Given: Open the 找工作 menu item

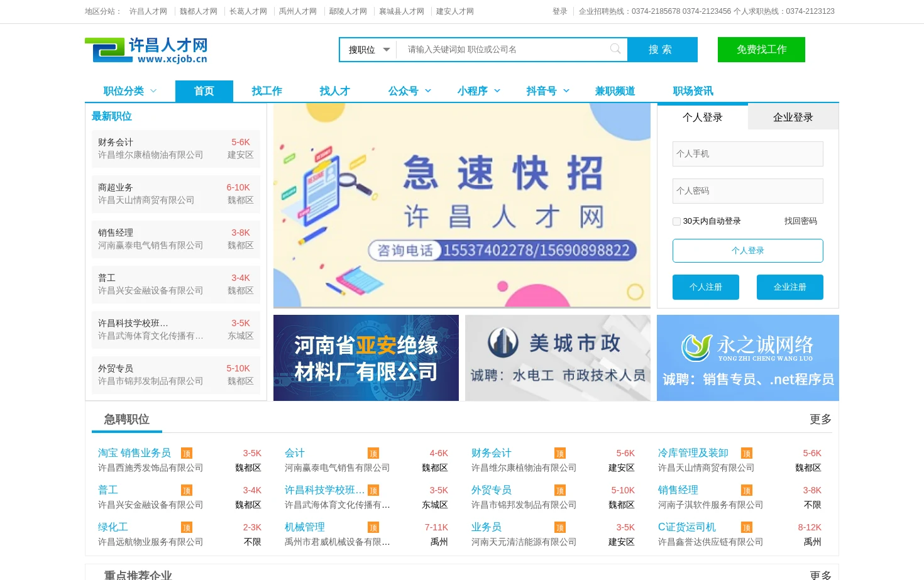Looking at the screenshot, I should (x=267, y=91).
